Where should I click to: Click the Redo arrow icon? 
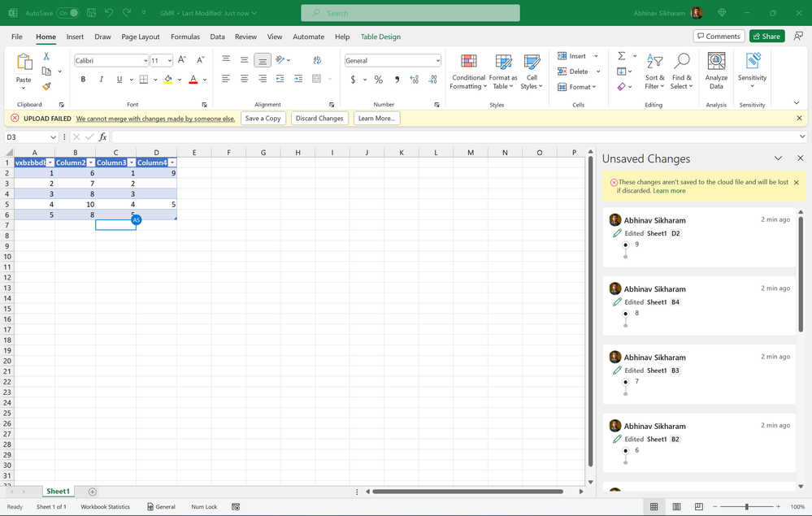tap(127, 13)
